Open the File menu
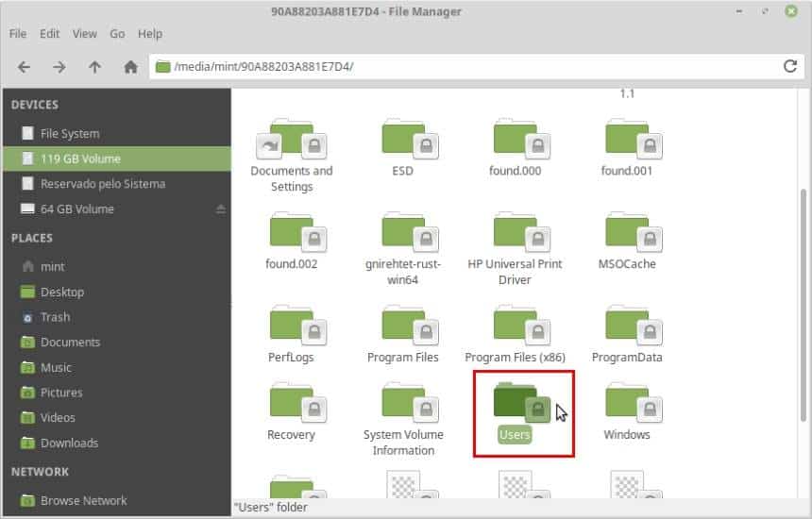 coord(18,34)
